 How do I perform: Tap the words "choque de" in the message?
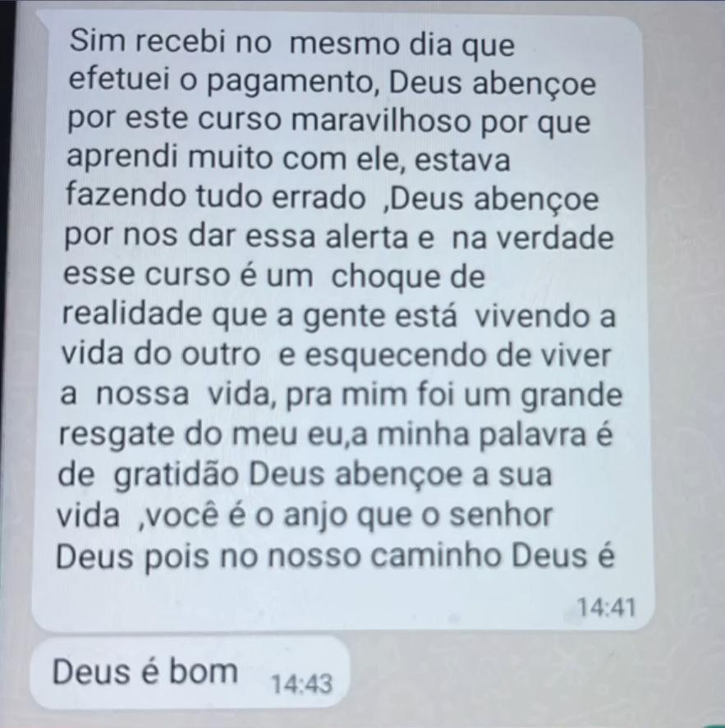pos(408,277)
